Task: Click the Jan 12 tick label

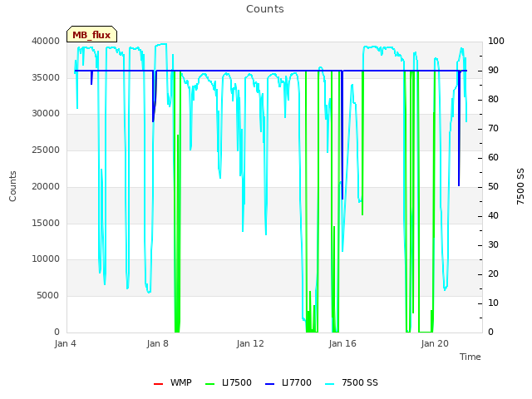Action: pos(250,343)
